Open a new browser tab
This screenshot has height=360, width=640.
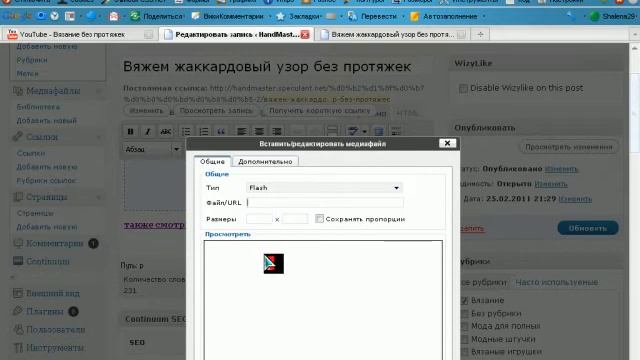[x=480, y=35]
